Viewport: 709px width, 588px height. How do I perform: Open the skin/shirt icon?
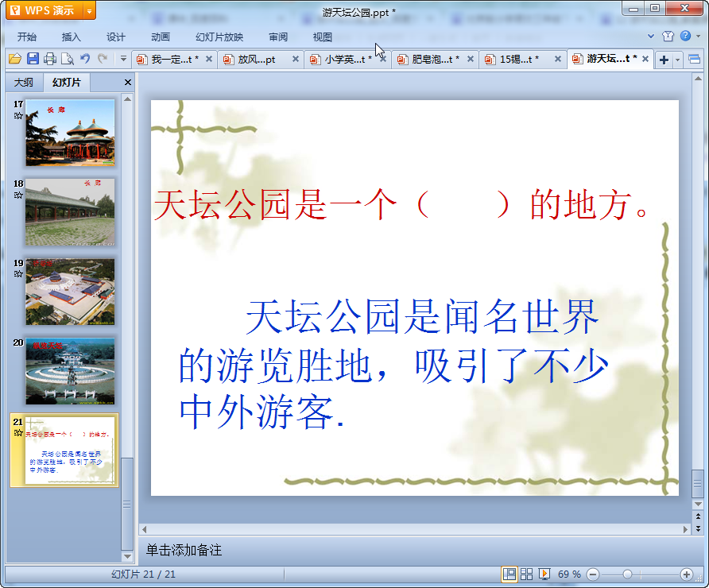(668, 37)
